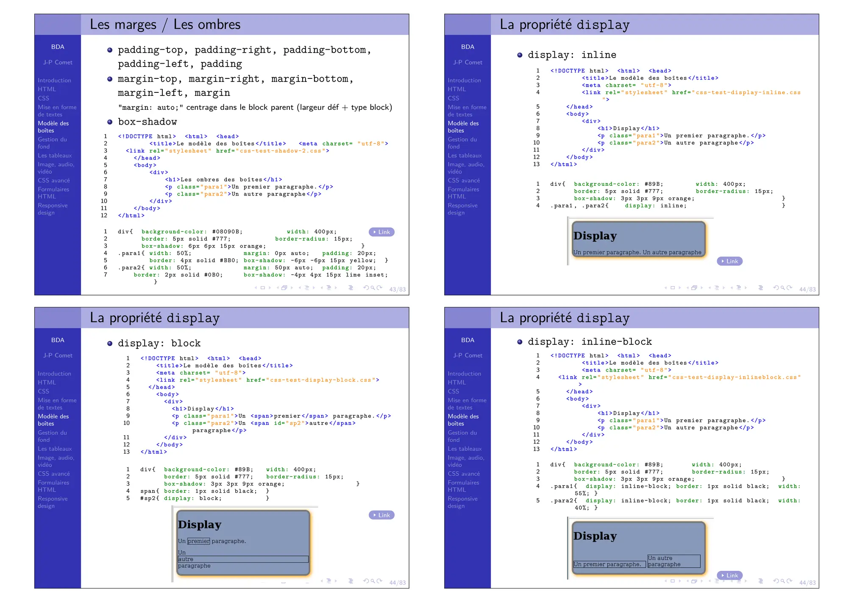This screenshot has width=868, height=614.
Task: Click the stacked frames icon on the Les marges slide
Action: pos(284,288)
